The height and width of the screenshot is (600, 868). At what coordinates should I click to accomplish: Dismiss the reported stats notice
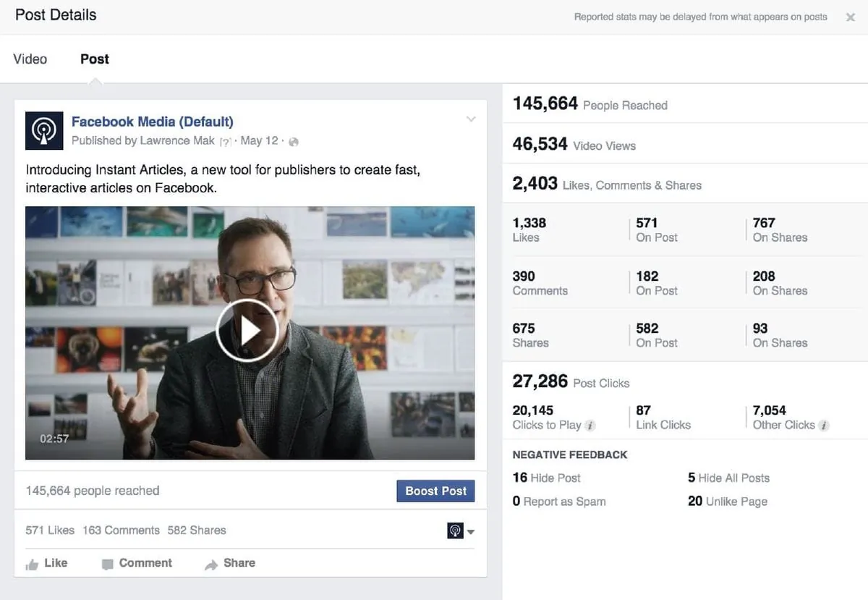(x=851, y=17)
